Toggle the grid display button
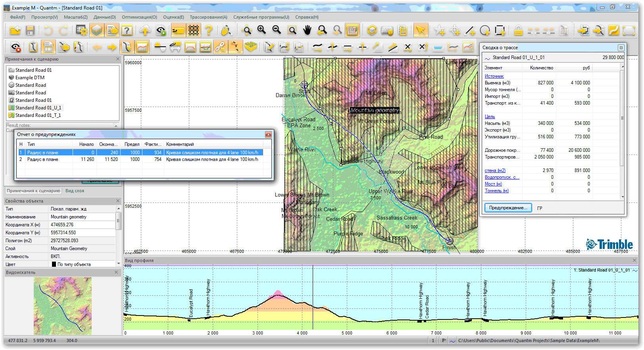 click(194, 31)
